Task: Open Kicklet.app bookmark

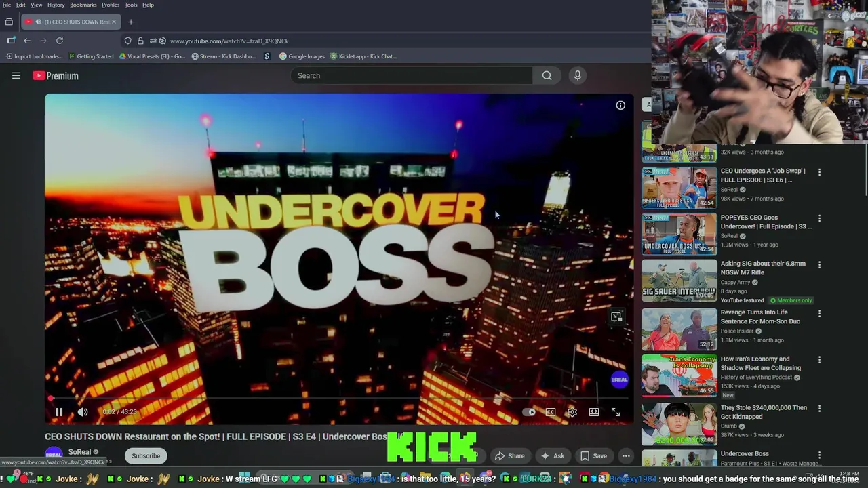Action: (363, 56)
